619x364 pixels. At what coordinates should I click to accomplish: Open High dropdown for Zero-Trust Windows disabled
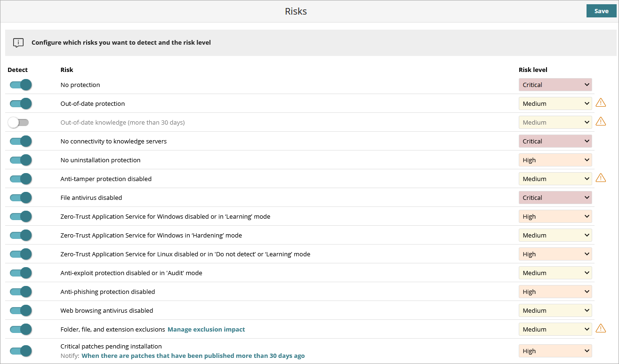click(x=555, y=216)
